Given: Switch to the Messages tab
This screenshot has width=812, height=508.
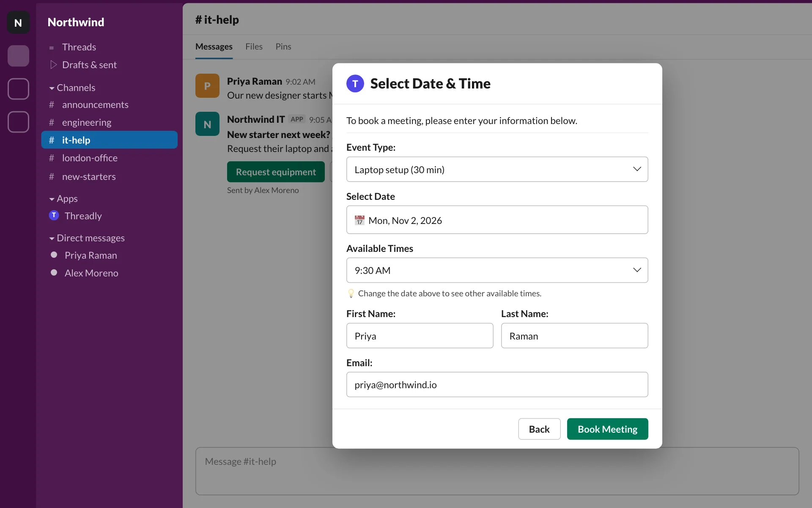Looking at the screenshot, I should tap(214, 47).
